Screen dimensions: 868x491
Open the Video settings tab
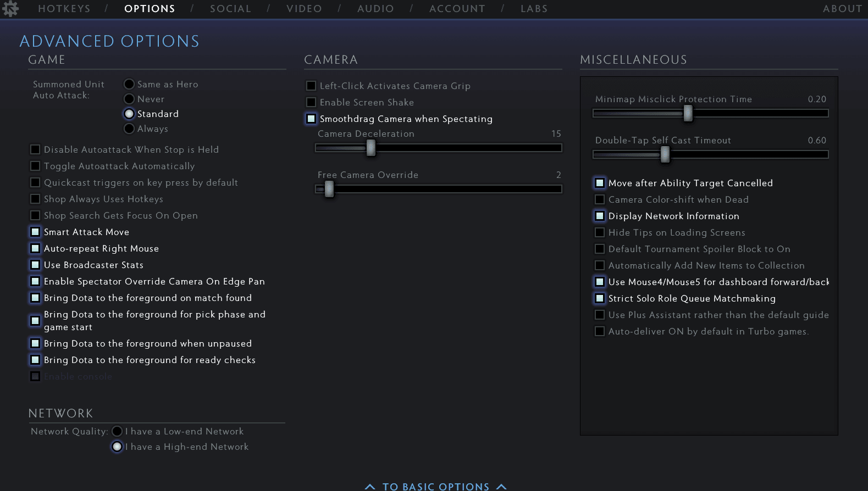(304, 9)
